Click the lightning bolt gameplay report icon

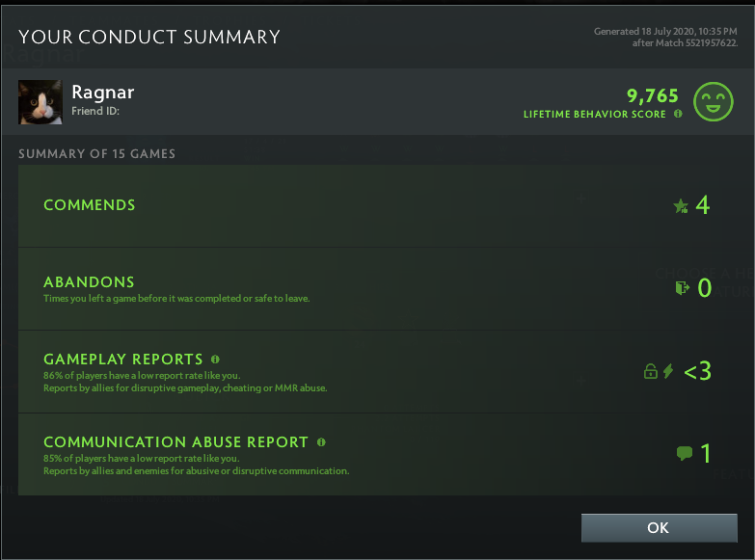pyautogui.click(x=668, y=371)
